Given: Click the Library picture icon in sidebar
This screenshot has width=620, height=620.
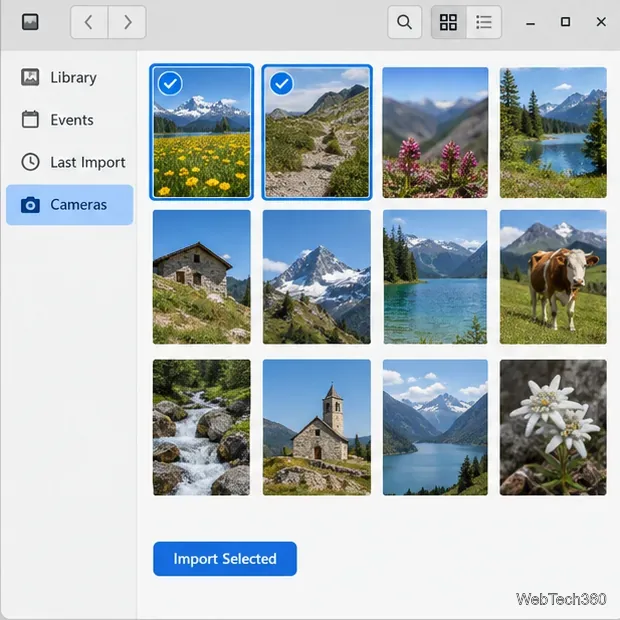Looking at the screenshot, I should (x=30, y=77).
